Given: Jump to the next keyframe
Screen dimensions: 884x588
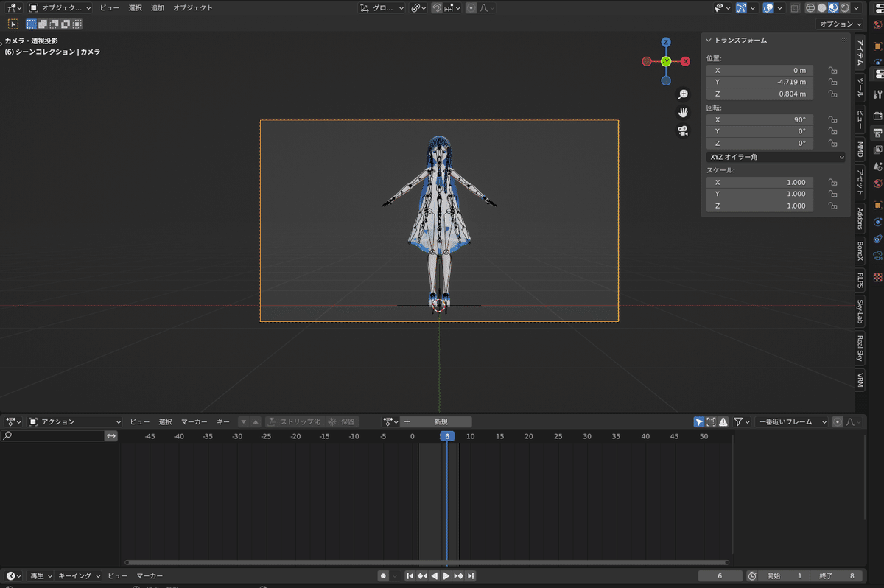Looking at the screenshot, I should pyautogui.click(x=458, y=575).
